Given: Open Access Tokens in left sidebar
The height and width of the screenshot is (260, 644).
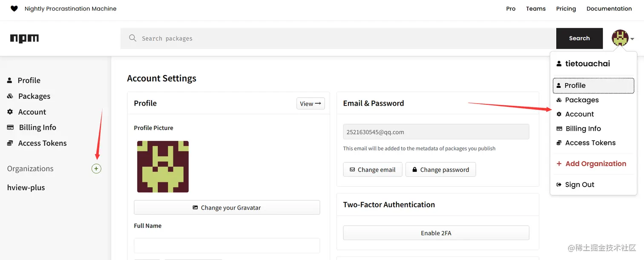Looking at the screenshot, I should point(37,143).
